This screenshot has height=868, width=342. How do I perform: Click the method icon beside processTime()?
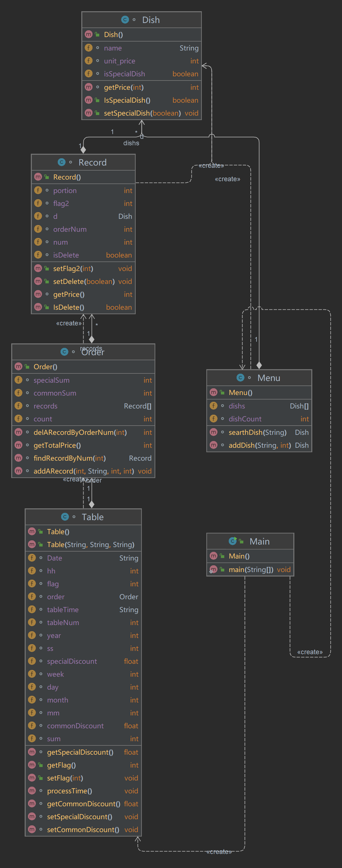pyautogui.click(x=32, y=790)
